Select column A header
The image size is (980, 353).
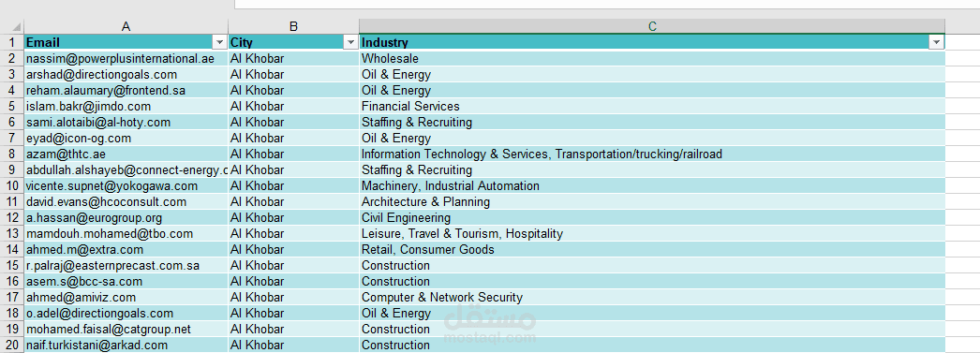pyautogui.click(x=126, y=26)
